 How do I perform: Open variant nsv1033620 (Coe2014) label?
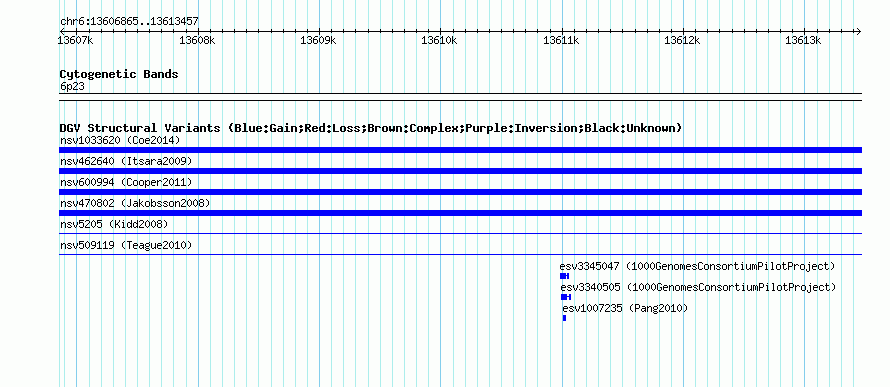click(x=120, y=140)
